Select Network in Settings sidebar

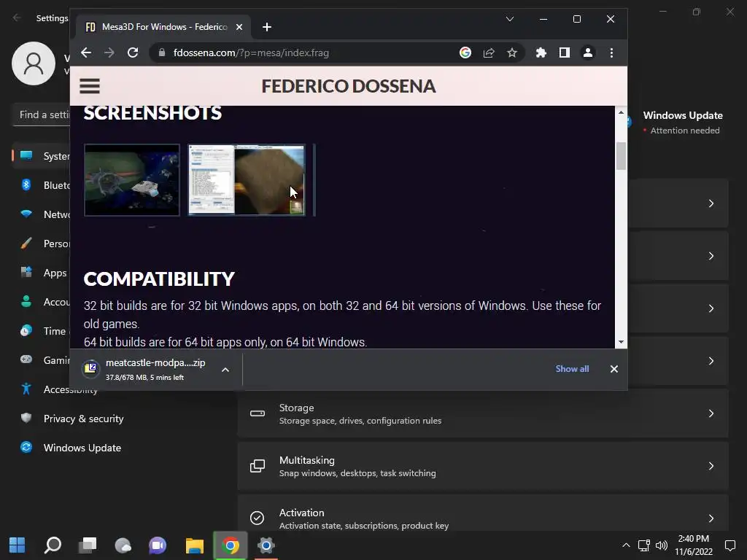[42, 214]
